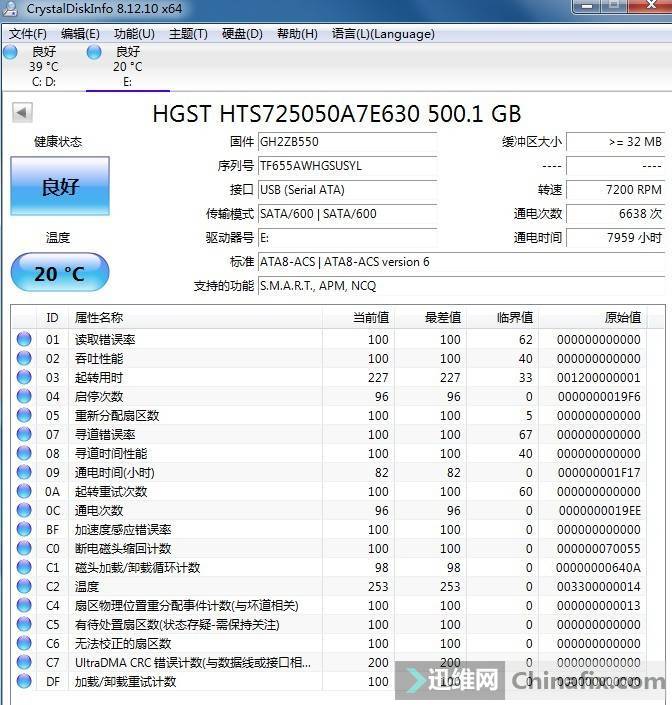Click the previous disk arrow button
The image size is (672, 705).
(x=22, y=112)
